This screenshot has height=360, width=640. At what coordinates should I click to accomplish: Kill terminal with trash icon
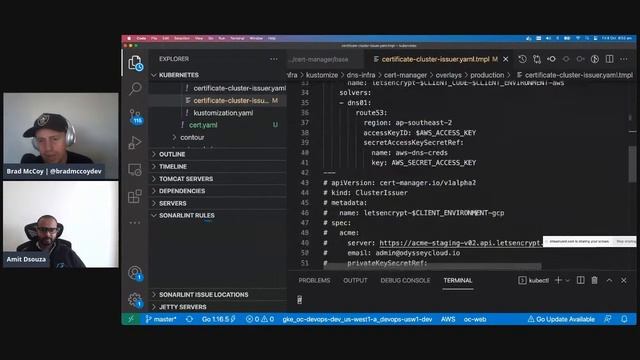[x=595, y=280]
